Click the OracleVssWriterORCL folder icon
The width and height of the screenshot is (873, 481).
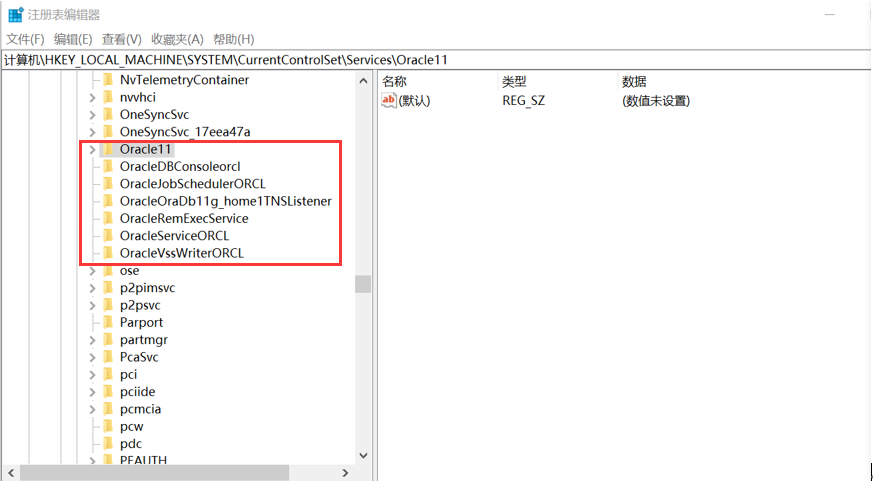[109, 253]
